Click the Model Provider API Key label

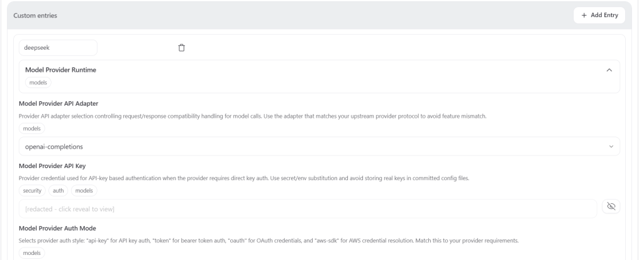point(52,166)
